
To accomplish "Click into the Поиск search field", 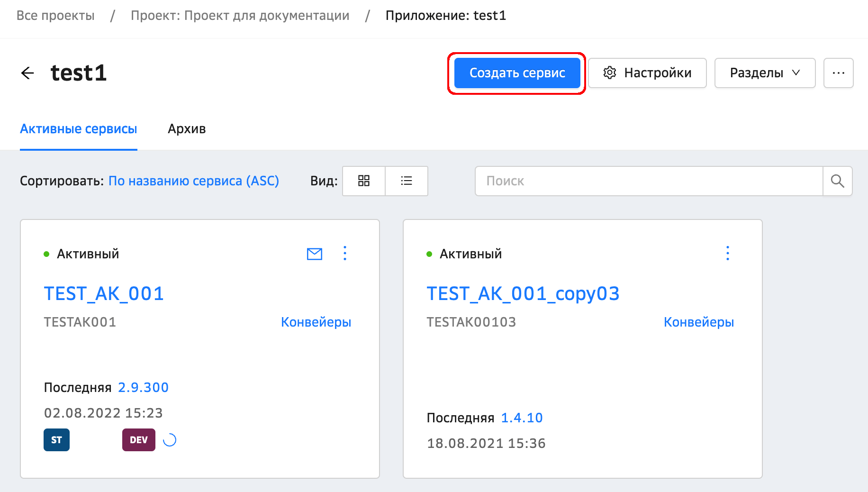I will click(x=649, y=181).
